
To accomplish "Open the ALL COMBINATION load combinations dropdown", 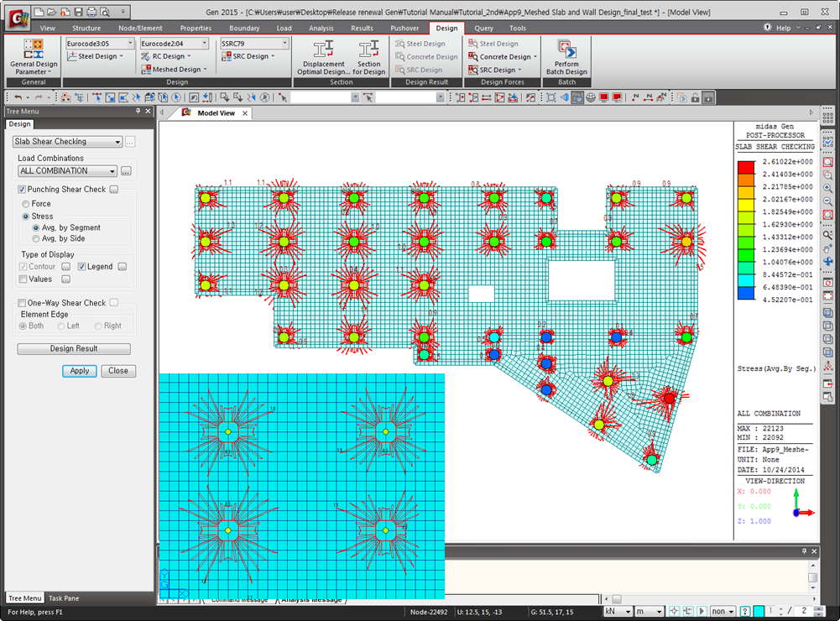I will (x=67, y=171).
